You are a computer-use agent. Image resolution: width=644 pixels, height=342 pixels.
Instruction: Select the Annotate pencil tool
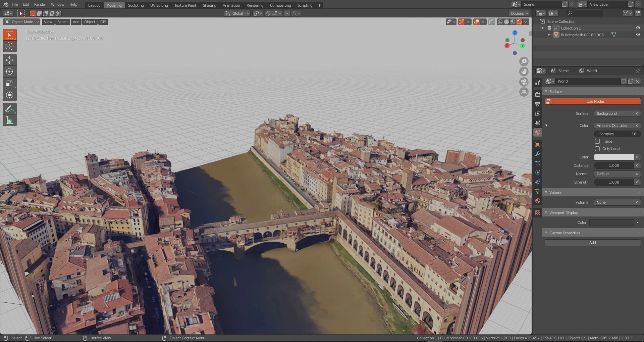click(x=9, y=109)
